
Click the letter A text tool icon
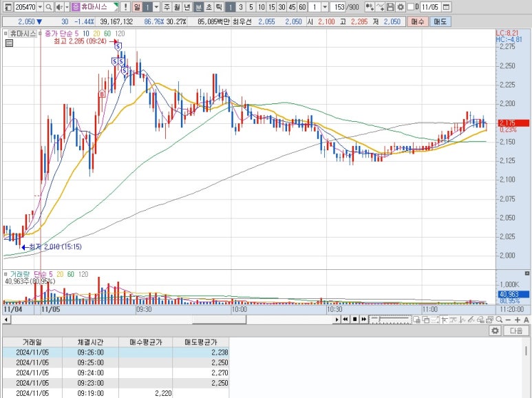[x=526, y=320]
